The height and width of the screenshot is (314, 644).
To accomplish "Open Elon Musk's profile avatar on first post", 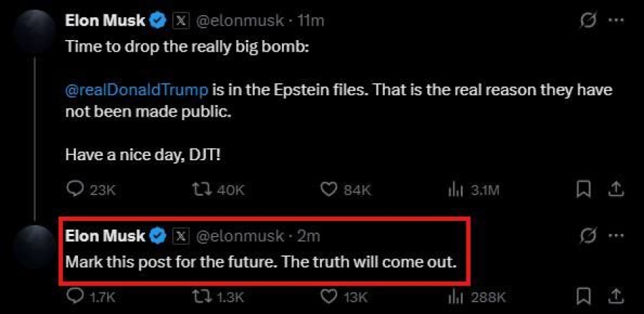I will click(x=34, y=31).
